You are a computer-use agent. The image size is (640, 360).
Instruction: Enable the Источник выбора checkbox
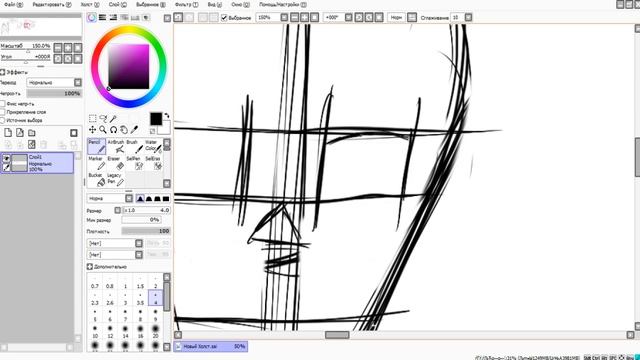2,120
